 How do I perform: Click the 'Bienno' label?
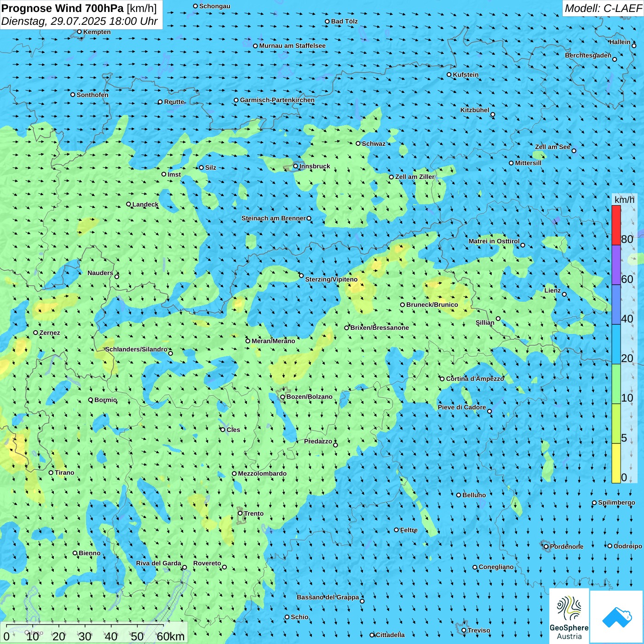(89, 553)
